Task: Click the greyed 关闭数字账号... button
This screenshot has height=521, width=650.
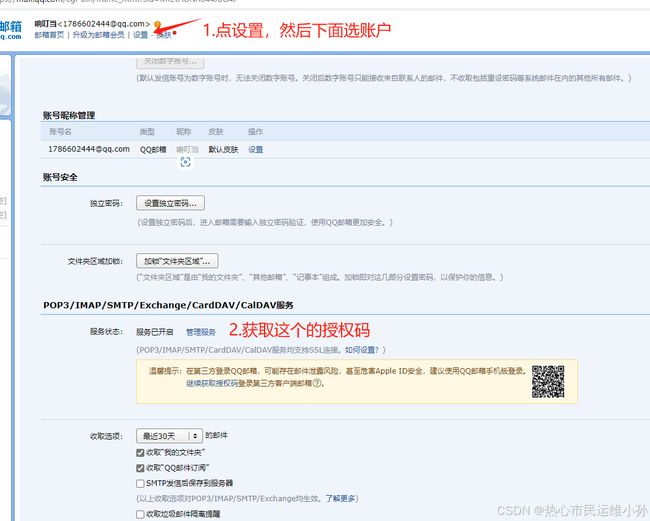Action: pos(170,61)
